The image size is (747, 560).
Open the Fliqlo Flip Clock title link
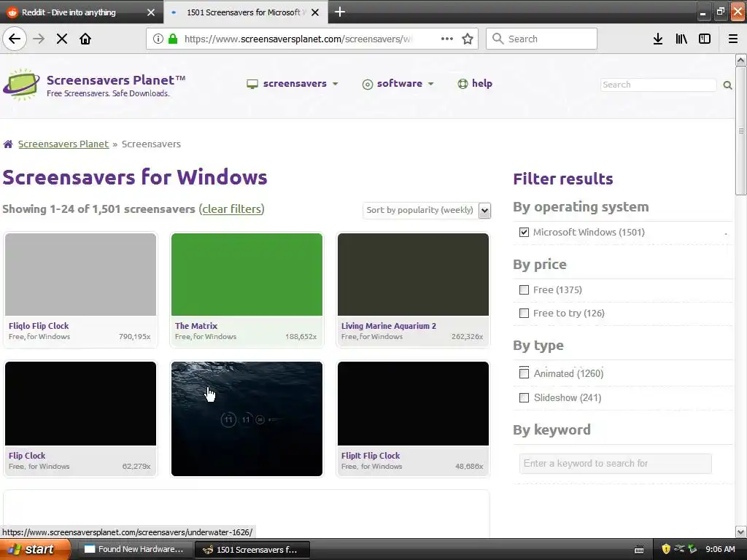pos(39,326)
